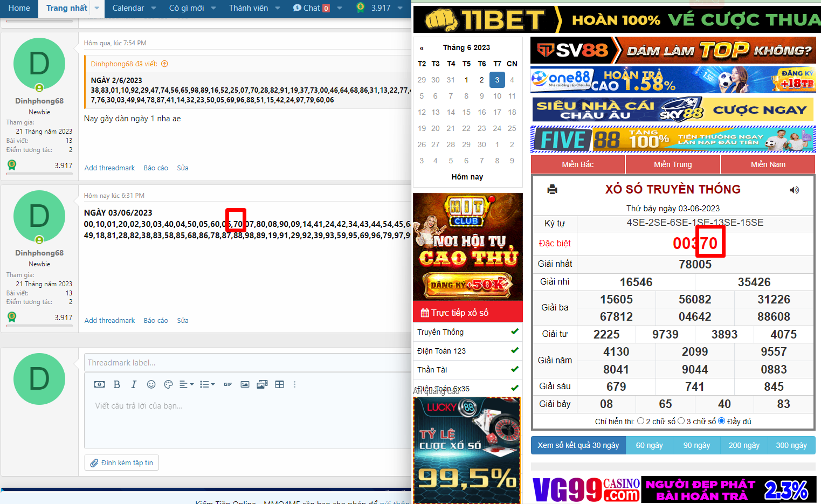Toggle italic formatting in reply editor
The image size is (821, 504).
pyautogui.click(x=134, y=384)
